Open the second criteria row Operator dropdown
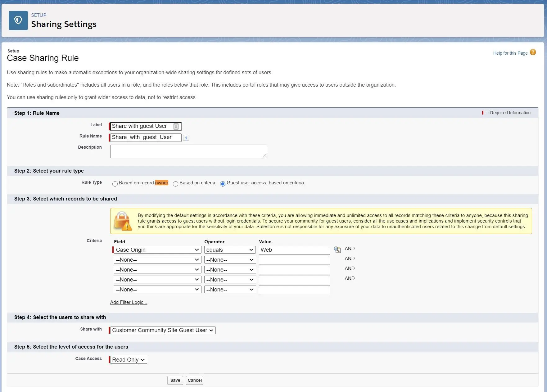This screenshot has height=392, width=547. click(230, 260)
